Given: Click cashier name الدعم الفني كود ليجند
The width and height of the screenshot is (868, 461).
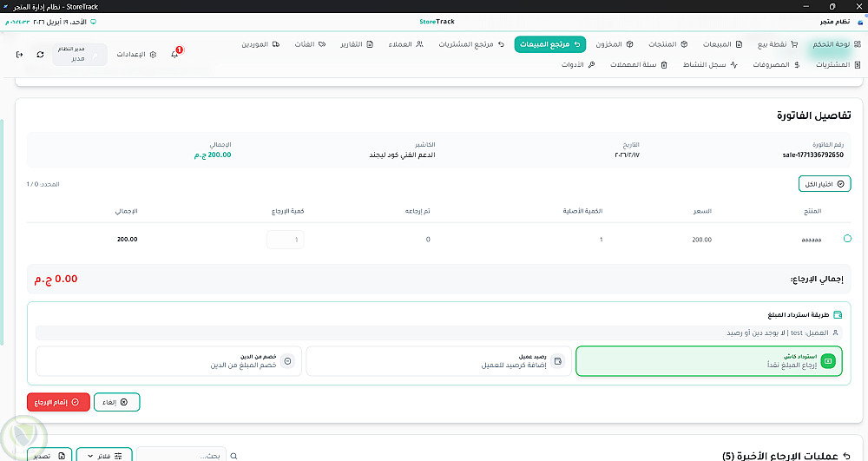Looking at the screenshot, I should click(x=403, y=155).
